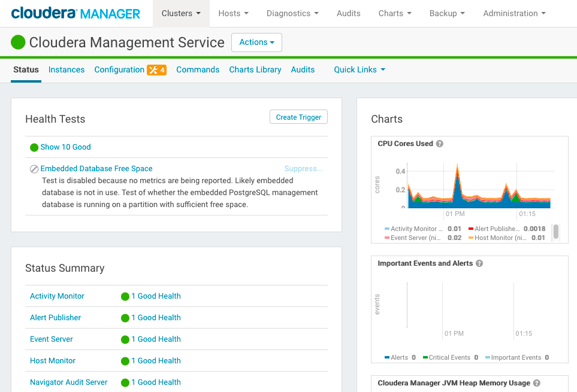Image resolution: width=577 pixels, height=392 pixels.
Task: Open Embedded Database Free Space test
Action: tap(96, 168)
